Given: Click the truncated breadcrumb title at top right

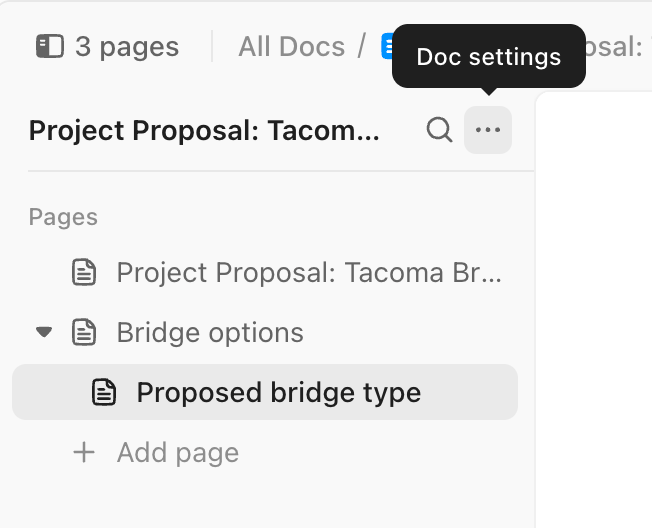Looking at the screenshot, I should point(618,46).
